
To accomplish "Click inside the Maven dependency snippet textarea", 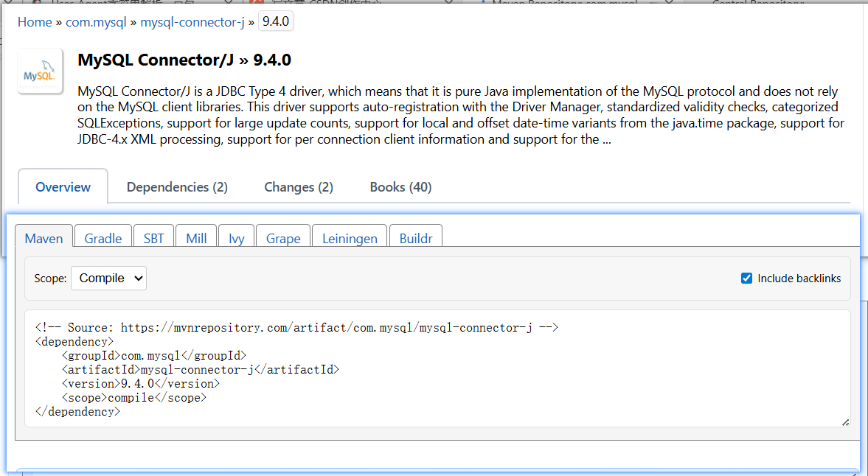I will coord(437,368).
